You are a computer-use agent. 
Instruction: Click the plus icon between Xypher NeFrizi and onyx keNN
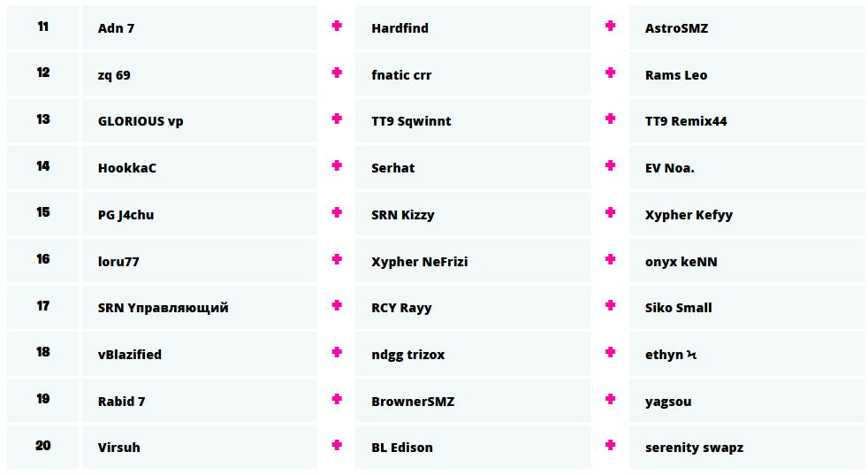[610, 260]
